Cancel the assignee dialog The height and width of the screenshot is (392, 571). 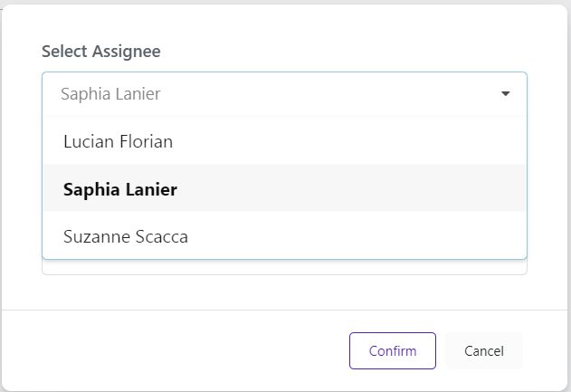click(x=483, y=351)
